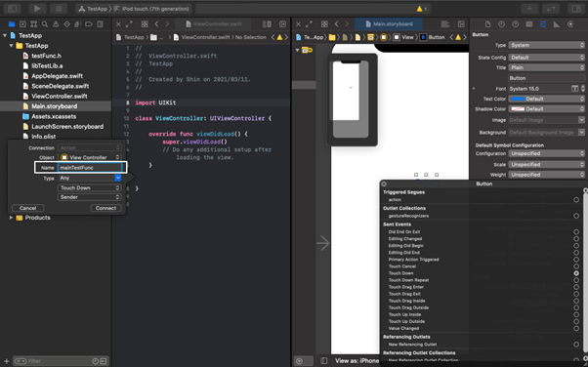Collapse the TestApp project root
The height and width of the screenshot is (367, 588).
tap(5, 35)
